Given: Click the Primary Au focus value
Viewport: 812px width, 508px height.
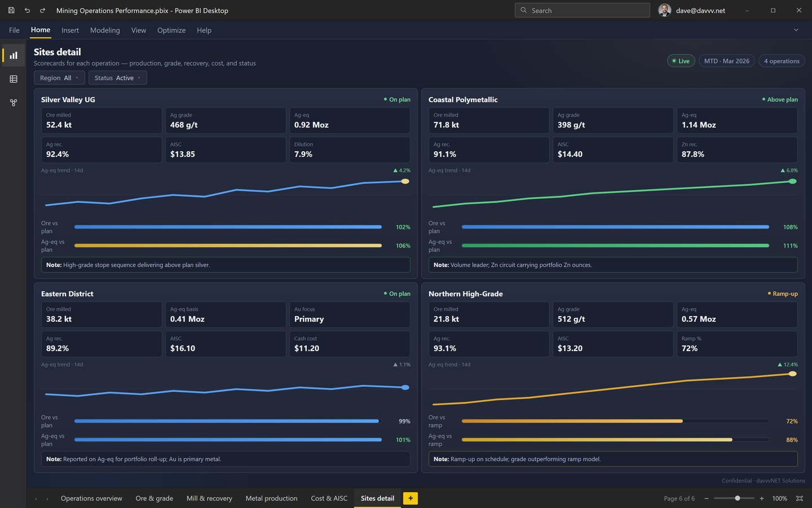Looking at the screenshot, I should [x=309, y=319].
